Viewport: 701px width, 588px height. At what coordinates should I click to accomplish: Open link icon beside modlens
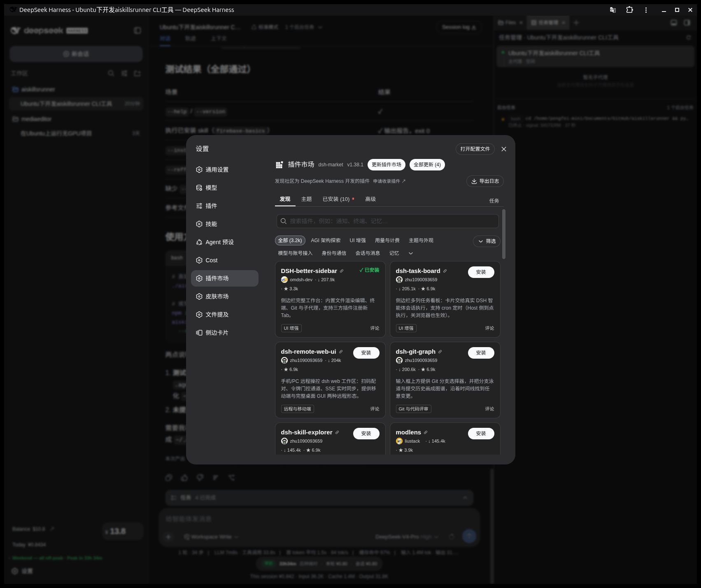[x=426, y=432]
